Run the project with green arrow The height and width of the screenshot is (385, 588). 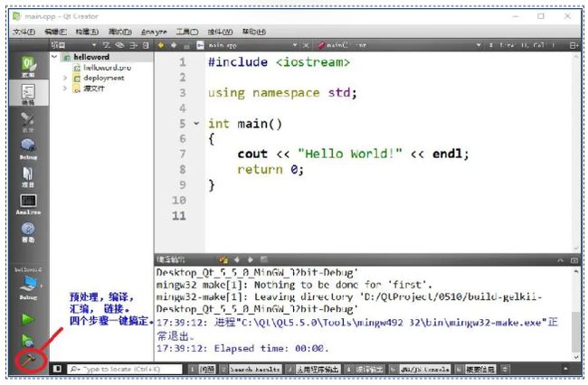click(28, 319)
